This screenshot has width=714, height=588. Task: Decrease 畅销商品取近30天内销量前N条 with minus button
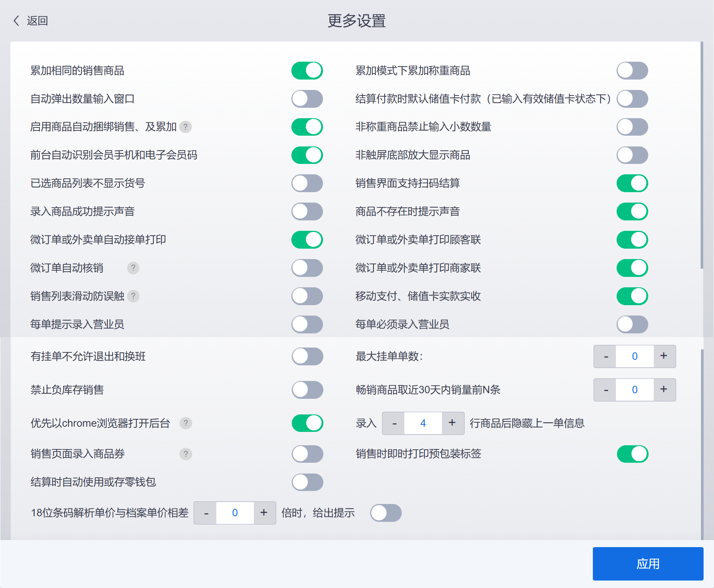605,390
